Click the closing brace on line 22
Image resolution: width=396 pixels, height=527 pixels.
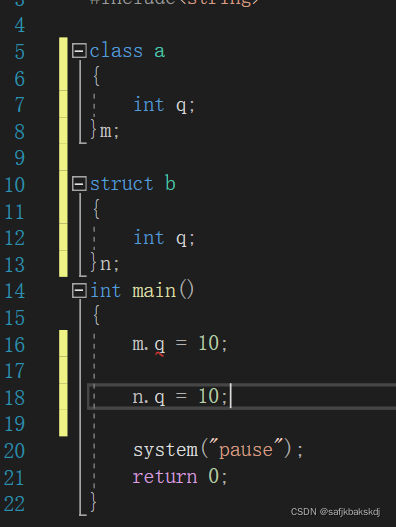pyautogui.click(x=93, y=502)
